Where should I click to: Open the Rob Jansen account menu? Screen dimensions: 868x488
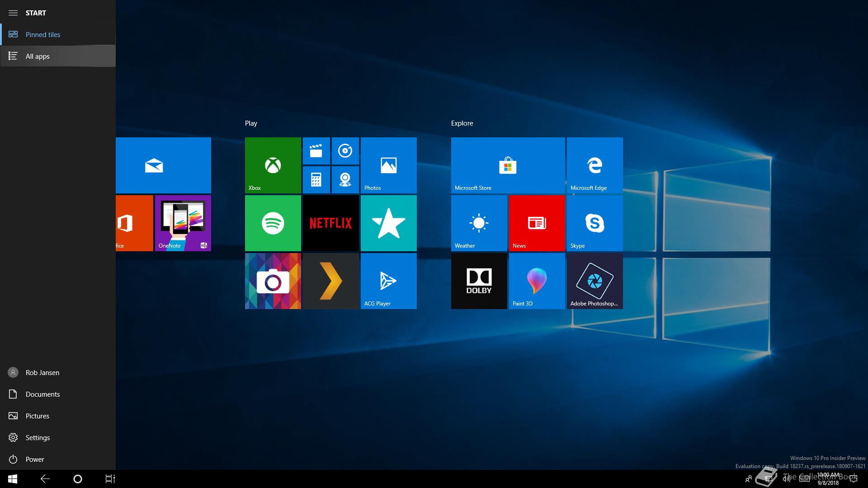click(x=58, y=372)
